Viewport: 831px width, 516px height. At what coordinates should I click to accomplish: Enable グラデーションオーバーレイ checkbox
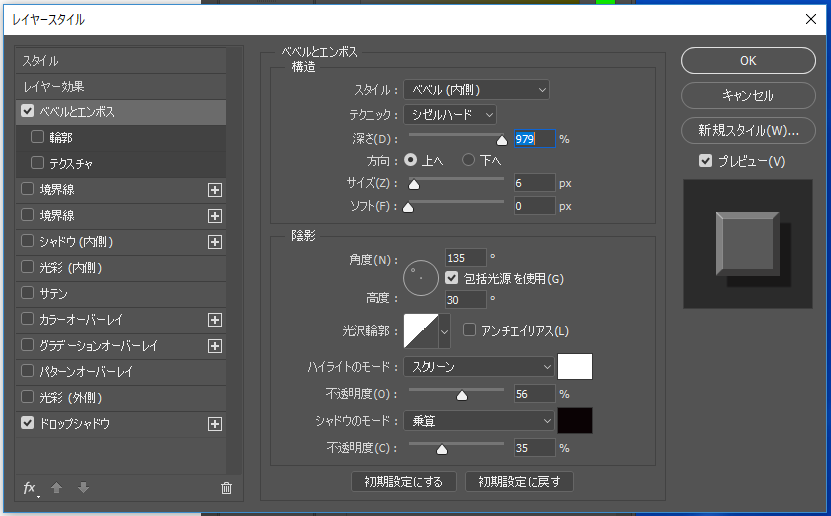pos(28,344)
